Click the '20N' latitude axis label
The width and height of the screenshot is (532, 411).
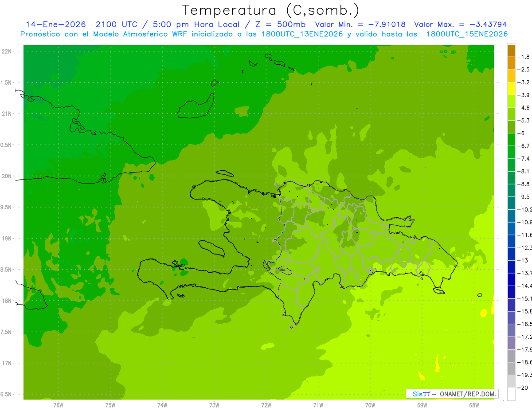pos(7,176)
